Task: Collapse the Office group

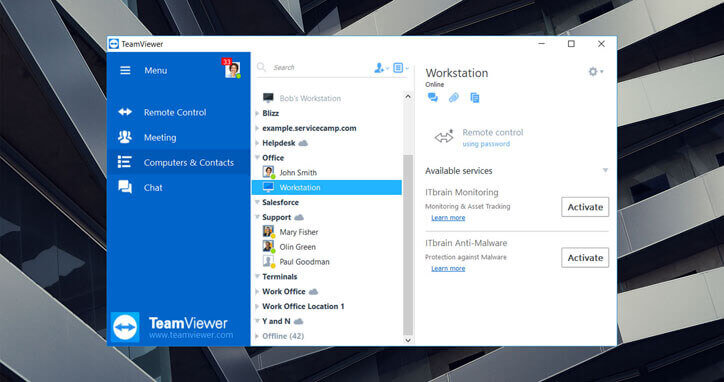Action: [x=257, y=158]
